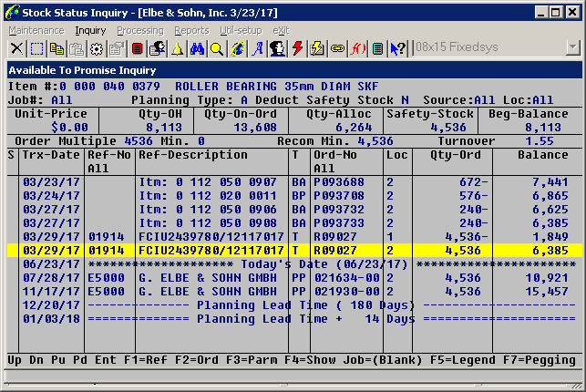The image size is (586, 392).
Task: Click the Unit-Price value $0.00
Action: [x=69, y=128]
